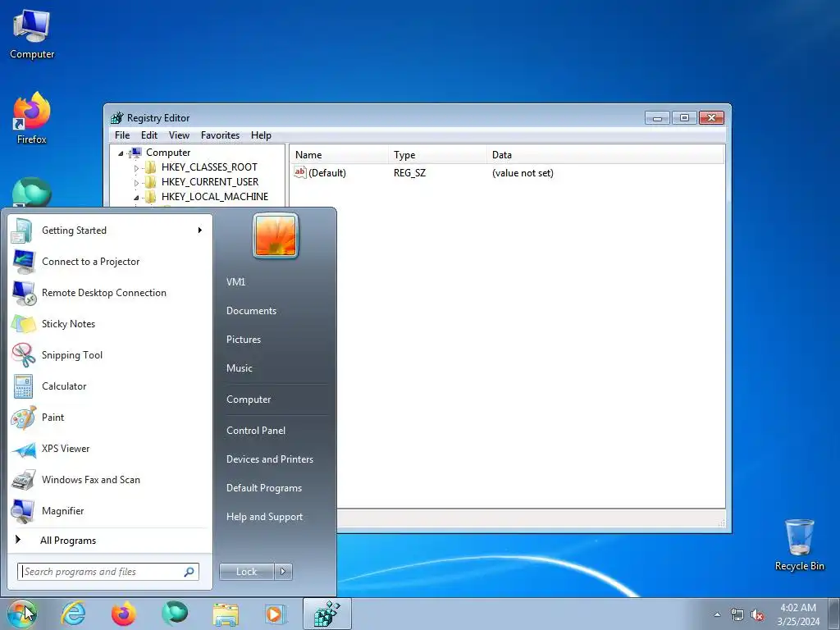Collapse HKEY_LOCAL_MACHINE tree node
The width and height of the screenshot is (840, 630).
click(x=136, y=197)
